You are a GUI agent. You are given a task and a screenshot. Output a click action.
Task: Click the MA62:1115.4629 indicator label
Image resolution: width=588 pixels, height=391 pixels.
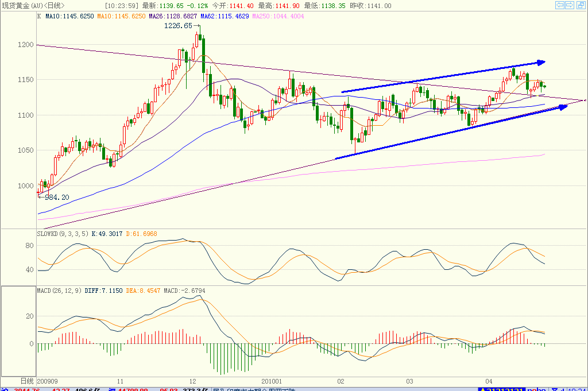(225, 16)
